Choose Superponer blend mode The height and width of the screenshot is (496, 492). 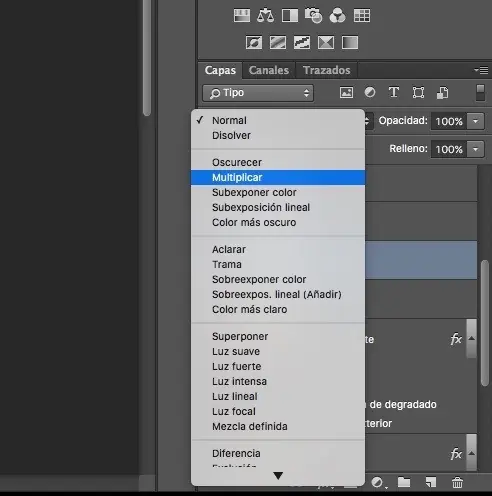click(x=278, y=336)
